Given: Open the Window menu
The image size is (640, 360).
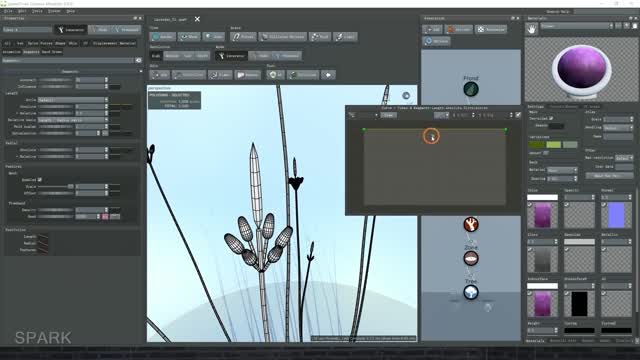Looking at the screenshot, I should point(54,11).
